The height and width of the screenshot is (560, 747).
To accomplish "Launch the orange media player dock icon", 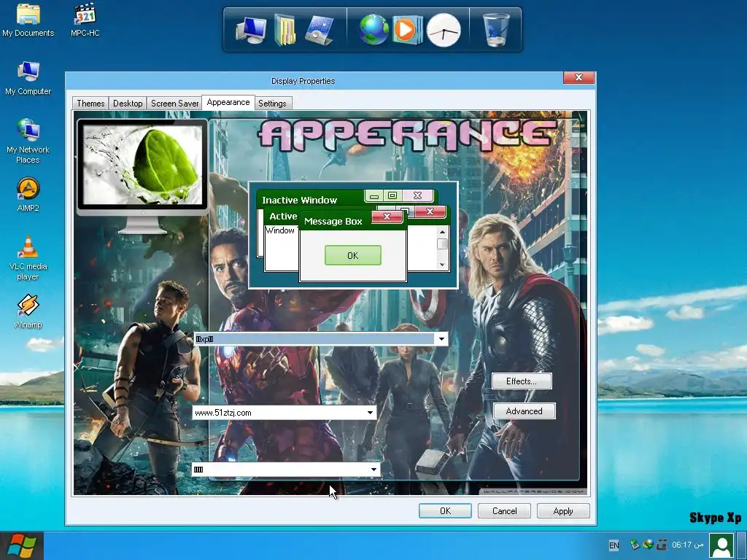I will (407, 29).
